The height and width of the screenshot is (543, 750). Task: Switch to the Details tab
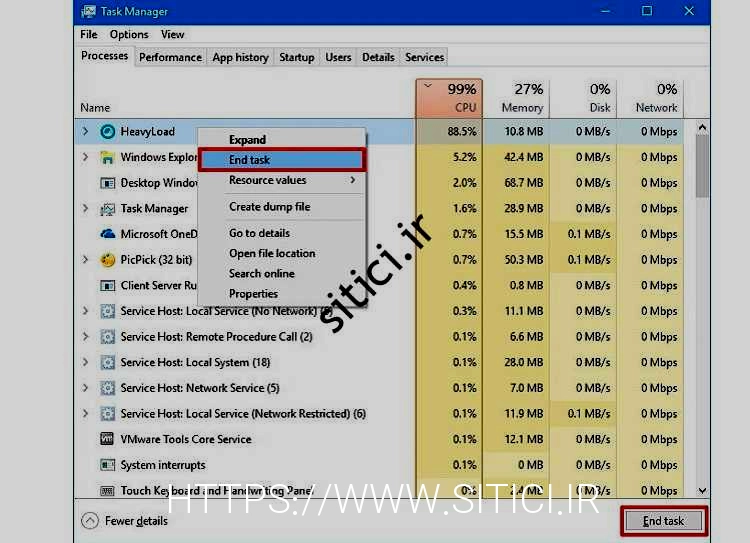coord(378,57)
